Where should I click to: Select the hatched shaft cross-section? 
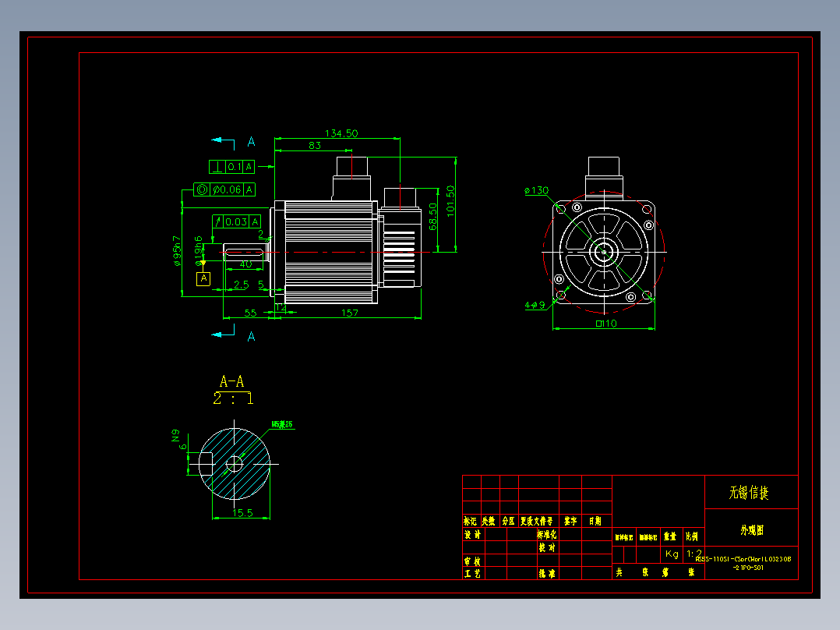pyautogui.click(x=235, y=464)
